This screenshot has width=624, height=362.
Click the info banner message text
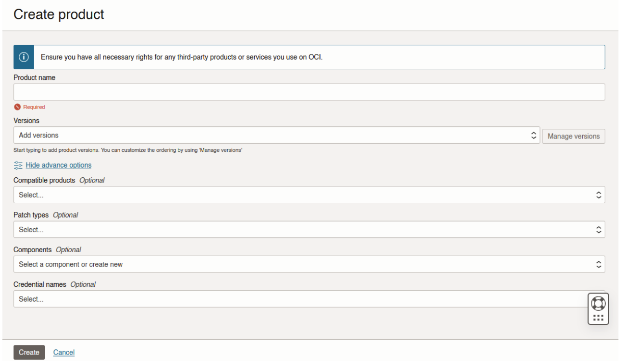(181, 57)
